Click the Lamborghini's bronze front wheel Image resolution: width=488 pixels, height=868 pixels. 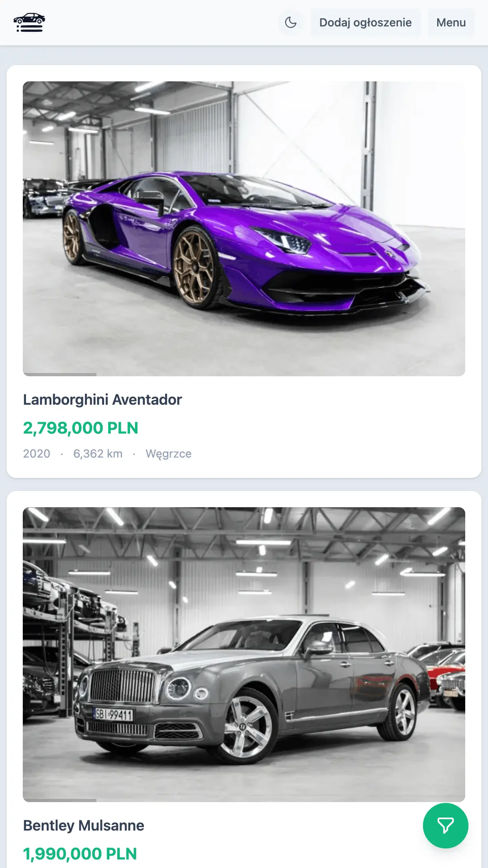[x=195, y=268]
